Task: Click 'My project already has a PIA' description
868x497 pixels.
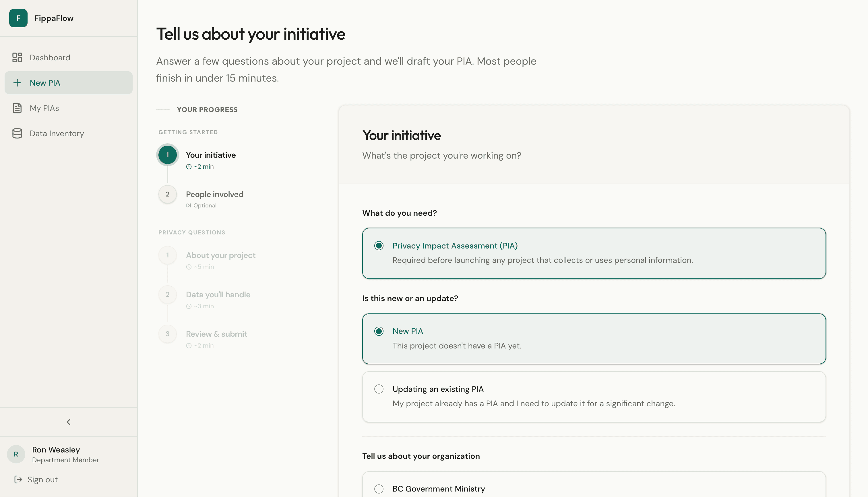Action: pyautogui.click(x=533, y=403)
